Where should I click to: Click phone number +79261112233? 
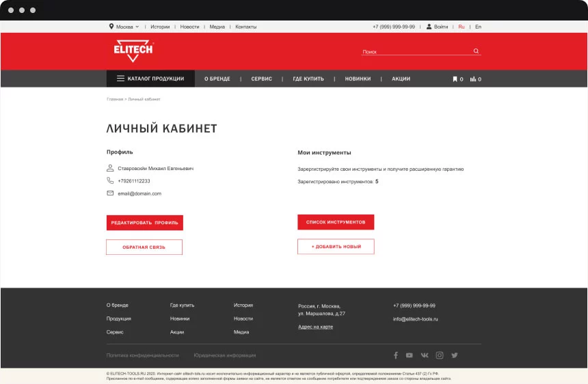point(134,181)
